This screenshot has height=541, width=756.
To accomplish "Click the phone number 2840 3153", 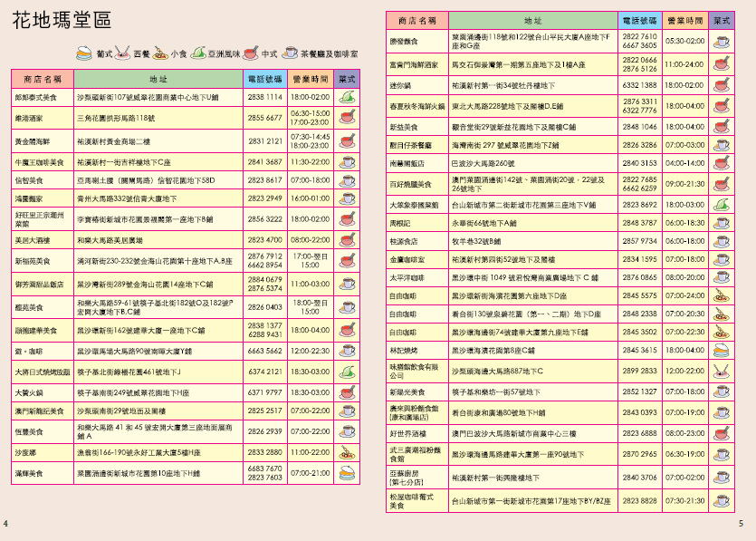I will [x=639, y=163].
